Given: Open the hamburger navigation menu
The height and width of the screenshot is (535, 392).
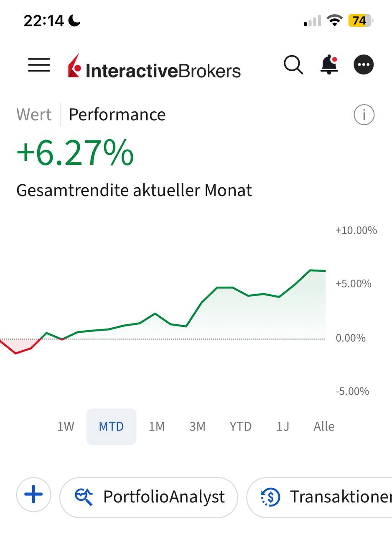Looking at the screenshot, I should (x=39, y=65).
